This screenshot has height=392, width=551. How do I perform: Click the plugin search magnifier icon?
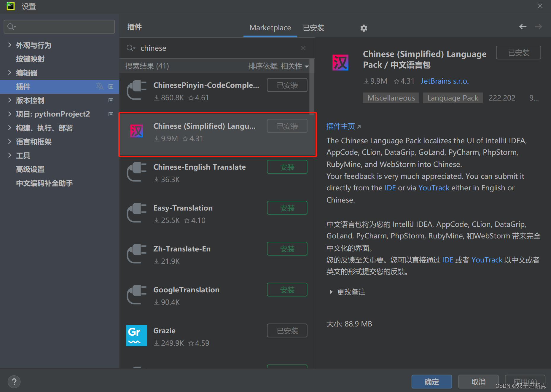point(130,48)
